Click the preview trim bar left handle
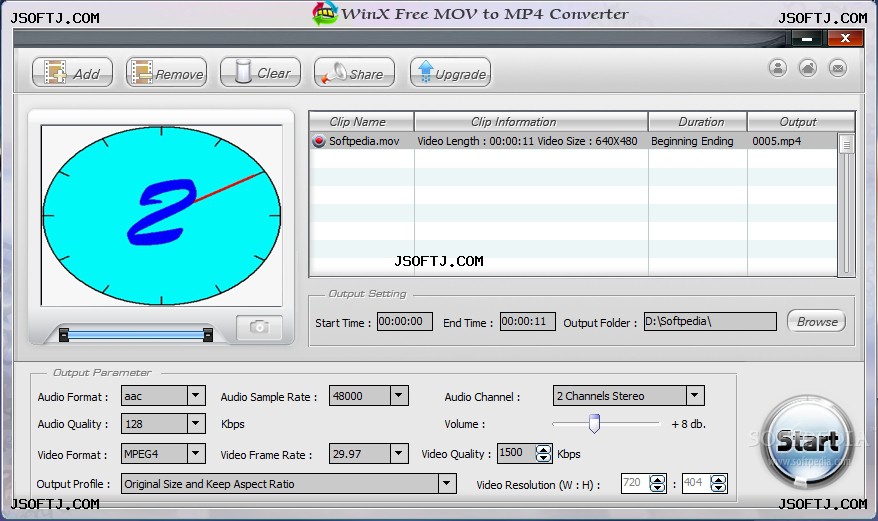This screenshot has width=878, height=521. pos(64,334)
